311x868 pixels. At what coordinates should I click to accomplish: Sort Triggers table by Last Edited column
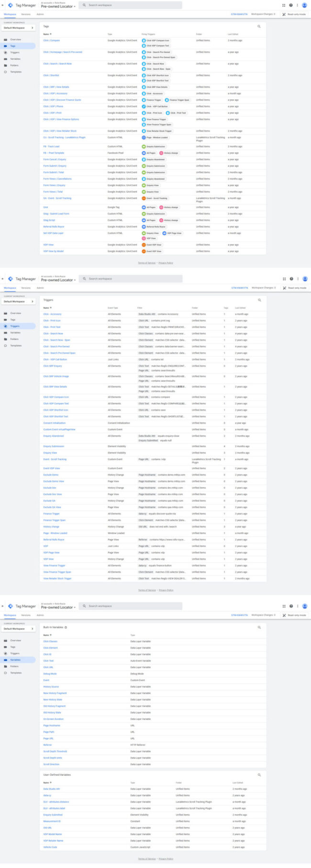240,308
